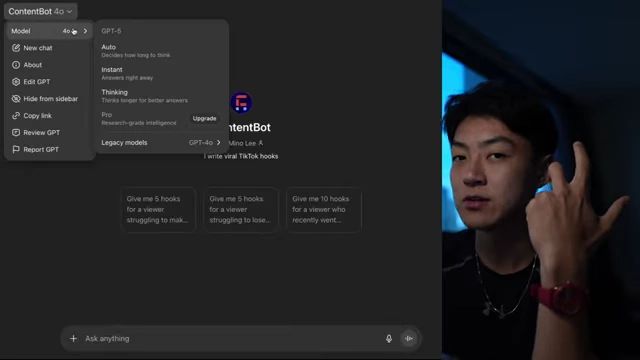Viewport: 640px width, 360px height.
Task: Select the Auto model option
Action: tap(161, 51)
